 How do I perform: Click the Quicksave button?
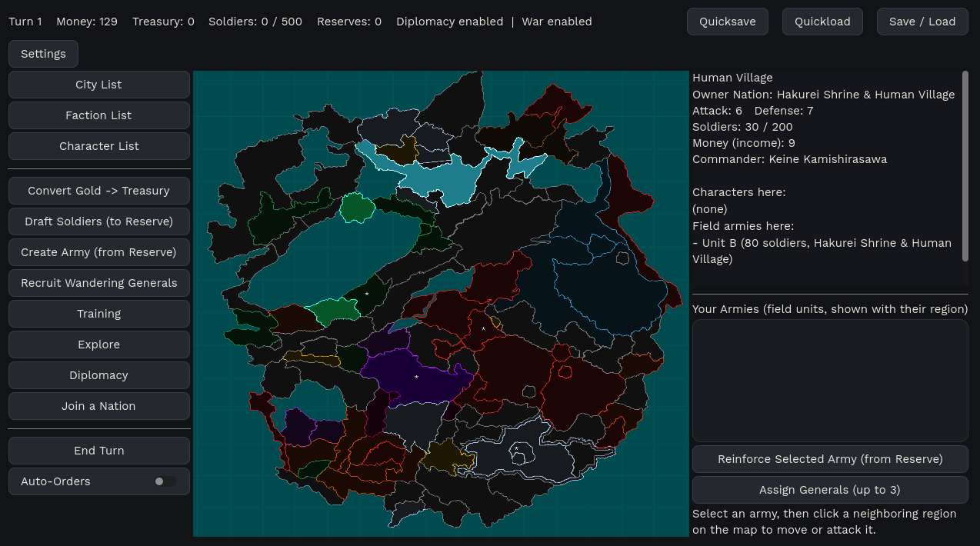pos(727,22)
